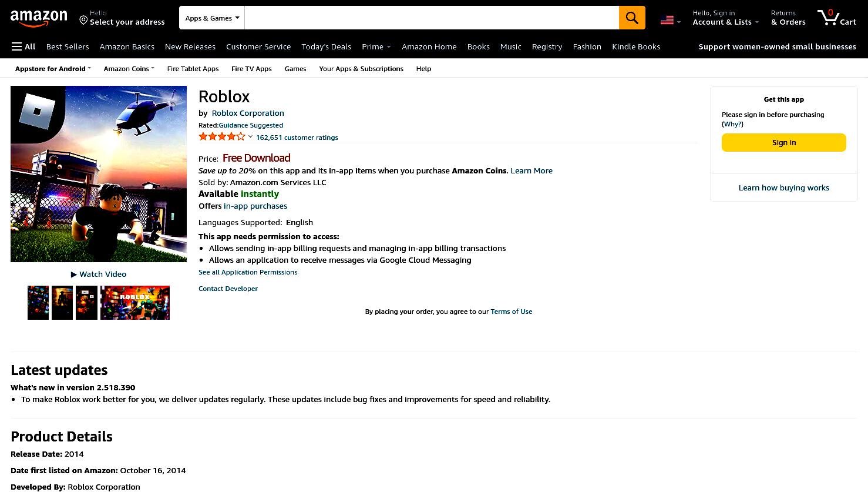The width and height of the screenshot is (868, 492).
Task: Select the wide Roblox banner thumbnail
Action: tap(135, 303)
